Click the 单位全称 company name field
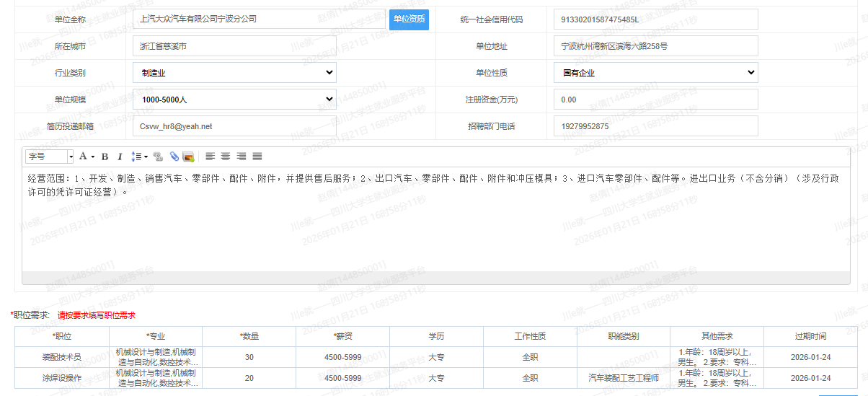The height and width of the screenshot is (396, 868). click(x=260, y=19)
